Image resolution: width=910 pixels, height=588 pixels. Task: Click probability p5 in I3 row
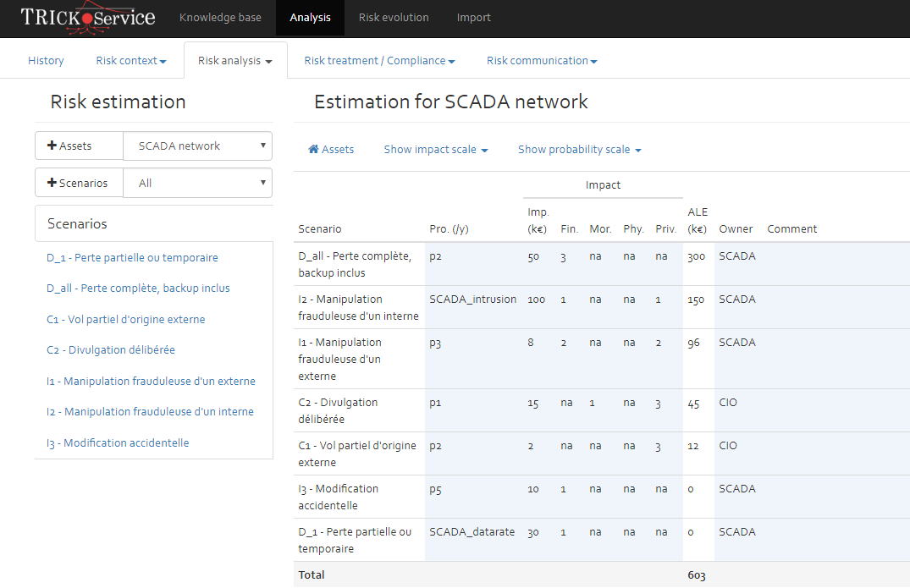(435, 489)
